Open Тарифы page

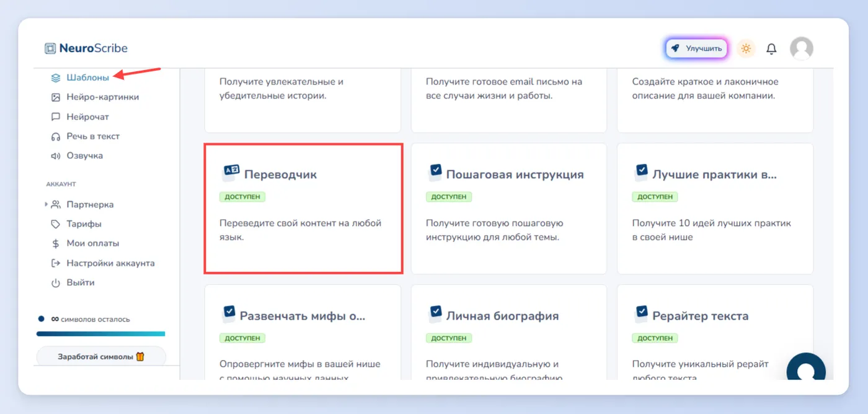coord(84,224)
